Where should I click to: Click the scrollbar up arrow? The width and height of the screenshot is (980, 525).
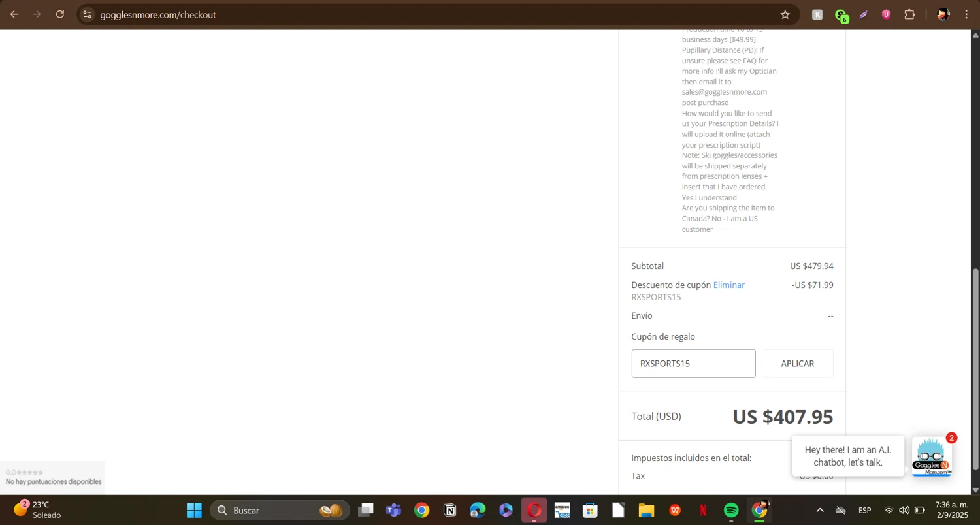(975, 34)
